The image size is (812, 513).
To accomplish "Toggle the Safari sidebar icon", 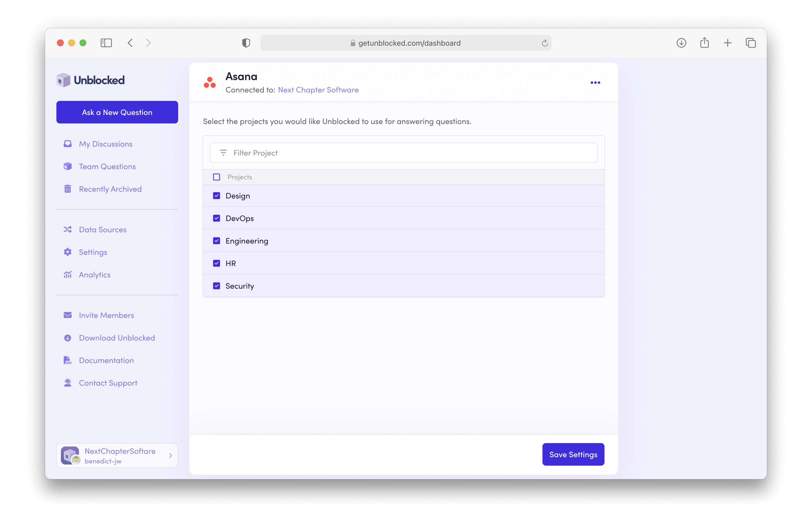I will [x=106, y=43].
